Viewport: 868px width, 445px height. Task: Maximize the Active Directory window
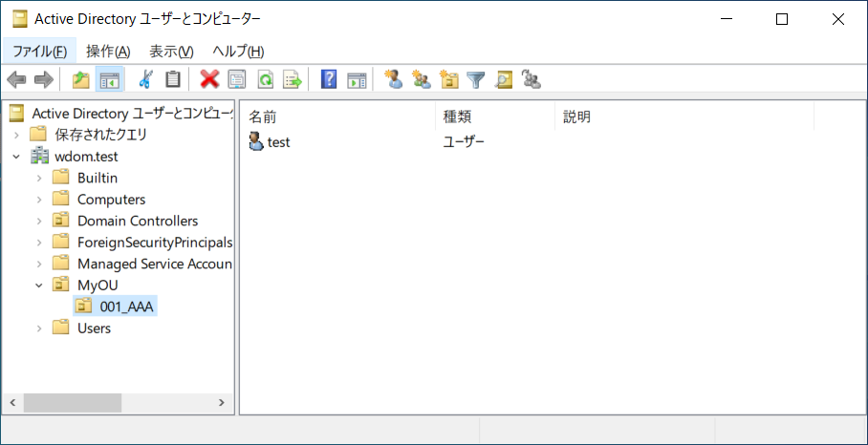click(x=782, y=19)
